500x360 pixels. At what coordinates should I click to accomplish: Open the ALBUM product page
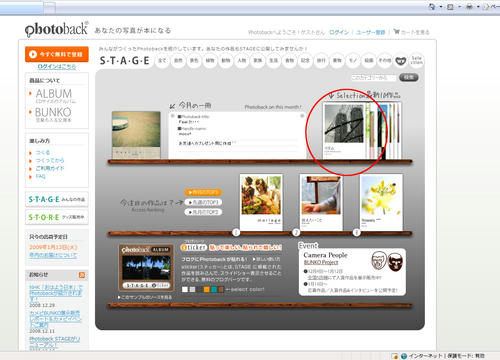tap(53, 94)
